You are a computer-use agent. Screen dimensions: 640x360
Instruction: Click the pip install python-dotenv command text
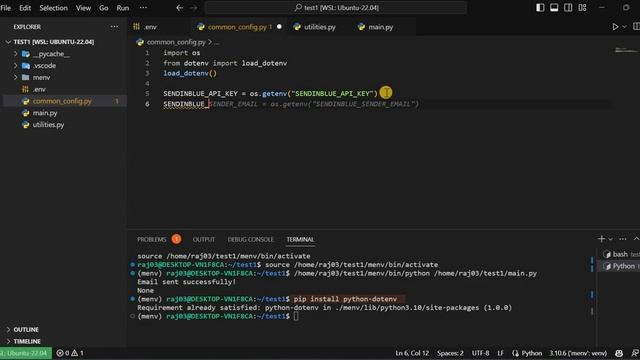coord(345,299)
